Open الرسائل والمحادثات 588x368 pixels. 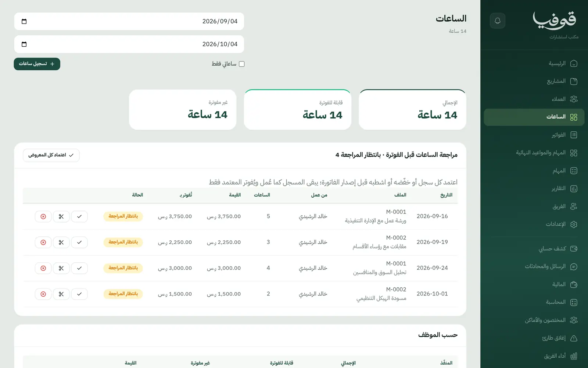coord(534,266)
